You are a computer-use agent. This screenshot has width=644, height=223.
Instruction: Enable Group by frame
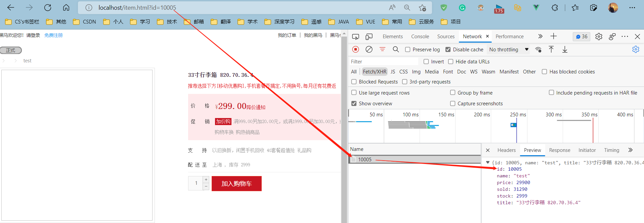(x=453, y=93)
